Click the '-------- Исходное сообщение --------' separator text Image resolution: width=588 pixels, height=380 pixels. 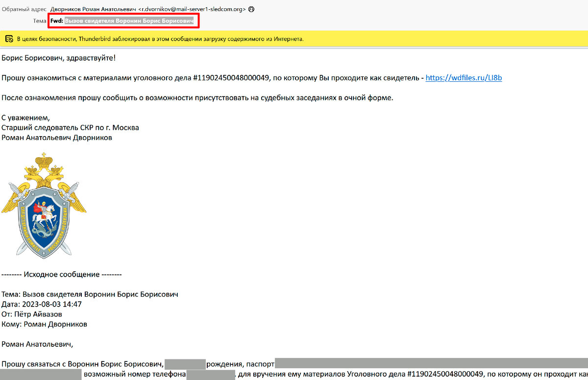point(61,275)
